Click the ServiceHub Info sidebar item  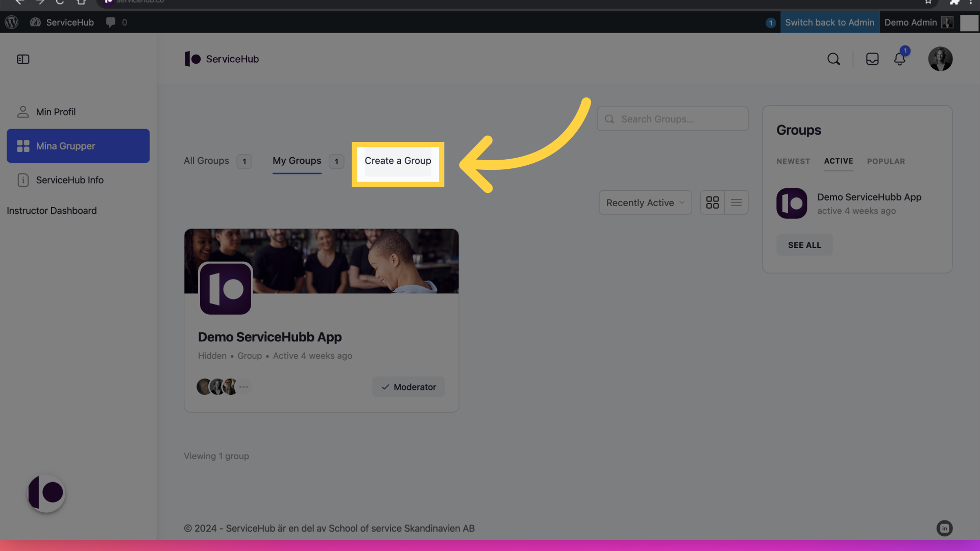pos(69,180)
